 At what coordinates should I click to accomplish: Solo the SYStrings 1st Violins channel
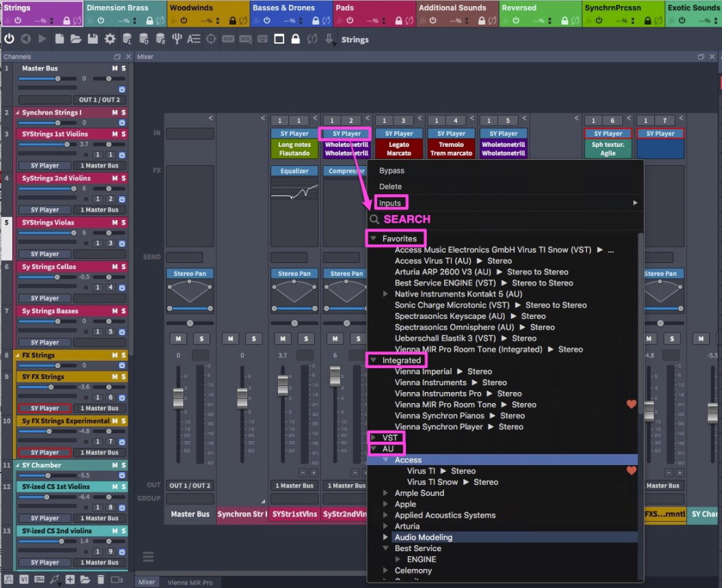(124, 134)
